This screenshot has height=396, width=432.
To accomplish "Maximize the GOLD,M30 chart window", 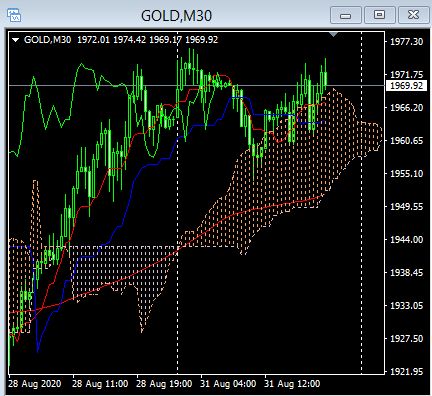I will pos(379,15).
